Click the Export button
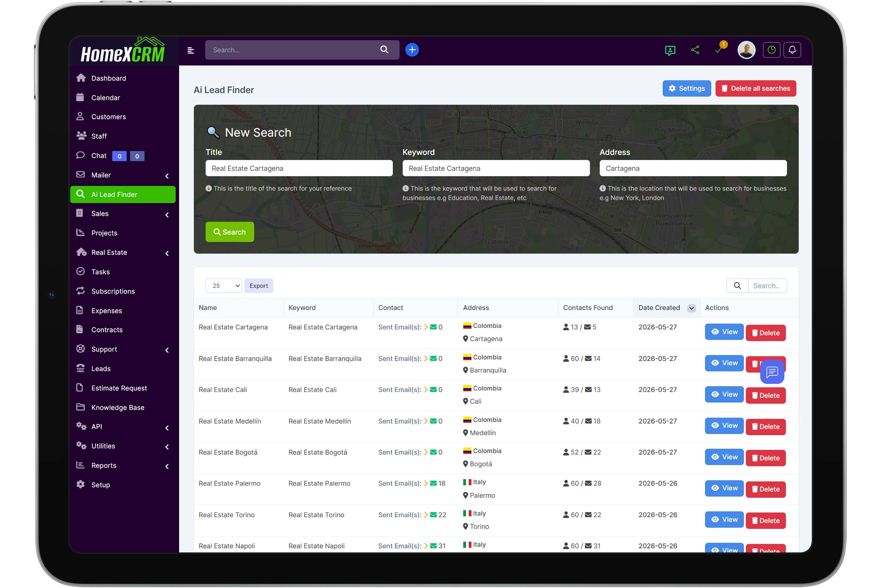This screenshot has width=885, height=588. [258, 286]
